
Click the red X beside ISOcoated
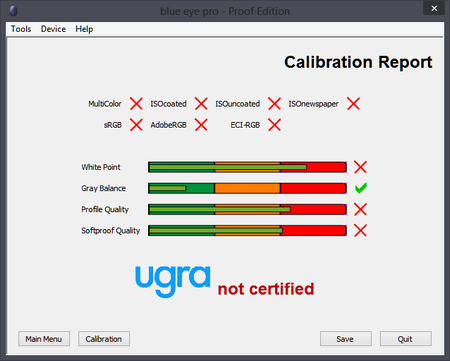pyautogui.click(x=201, y=104)
